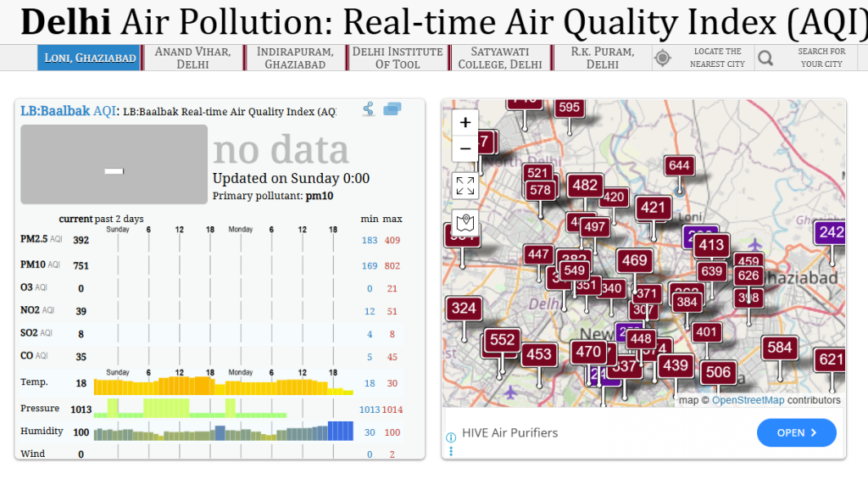The height and width of the screenshot is (479, 868).
Task: Click the 549 AQI map marker
Action: [x=574, y=270]
